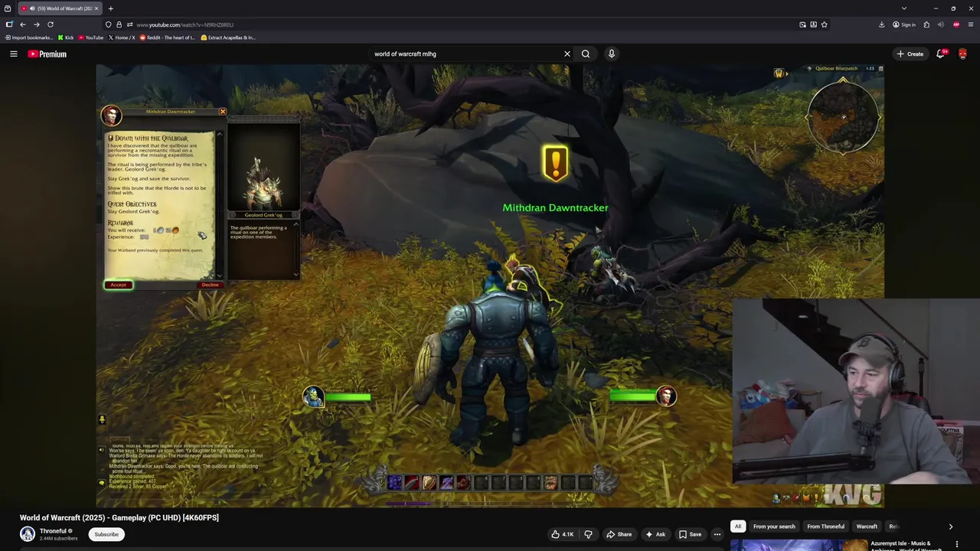Click Mithdran Dawntracker NPC portrait in quest frame
Viewport: 980px width, 551px height.
coord(112,116)
